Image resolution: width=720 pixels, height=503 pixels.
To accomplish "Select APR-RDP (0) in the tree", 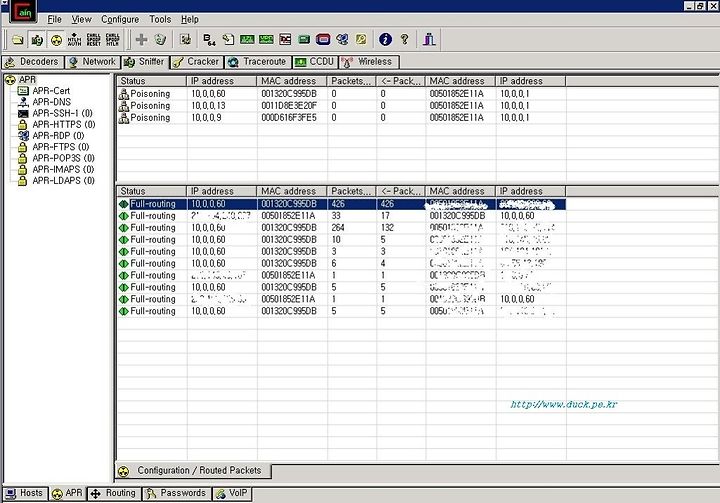I will point(58,136).
